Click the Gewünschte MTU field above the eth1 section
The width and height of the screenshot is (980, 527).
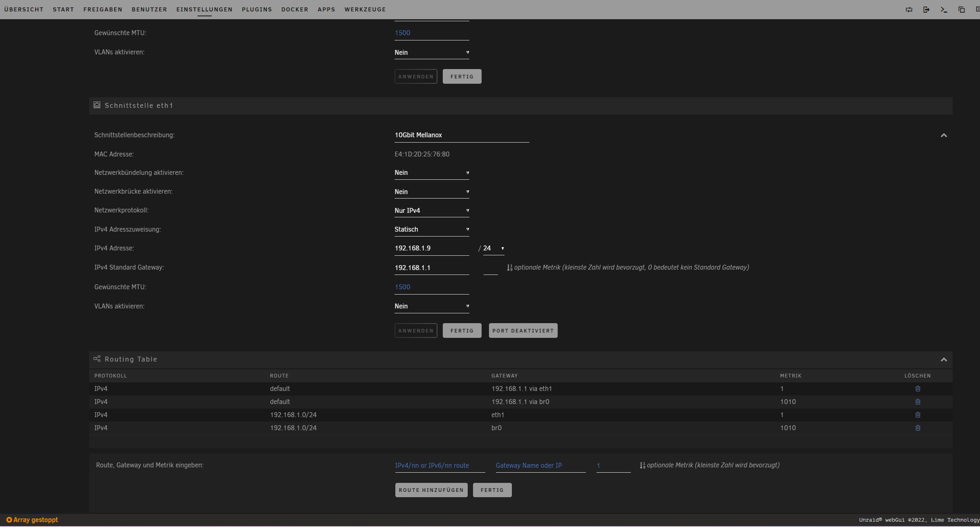pyautogui.click(x=432, y=33)
